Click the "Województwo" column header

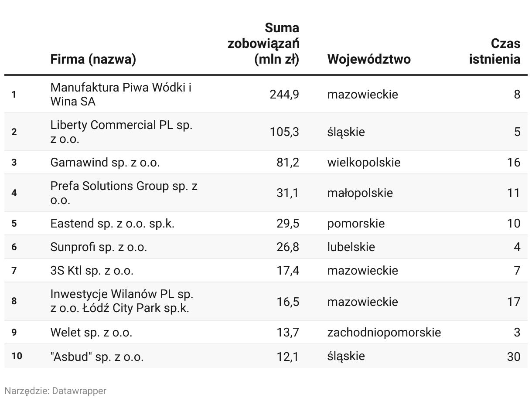coord(369,59)
